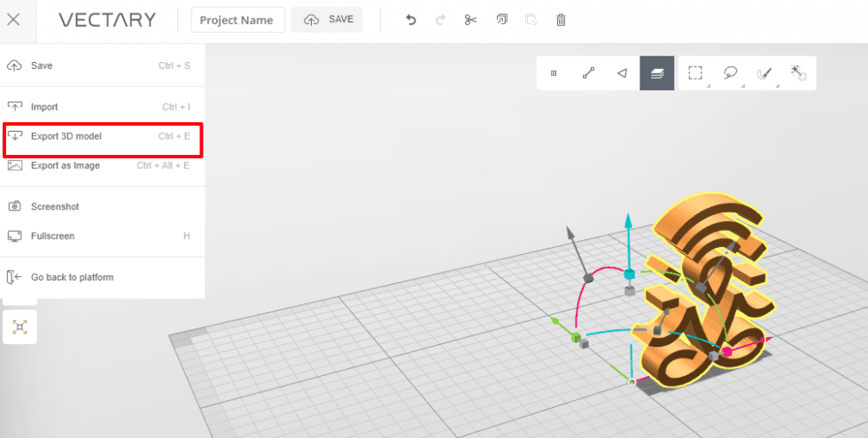Screen dimensions: 868x438
Task: Switch to object selection mode
Action: click(657, 73)
